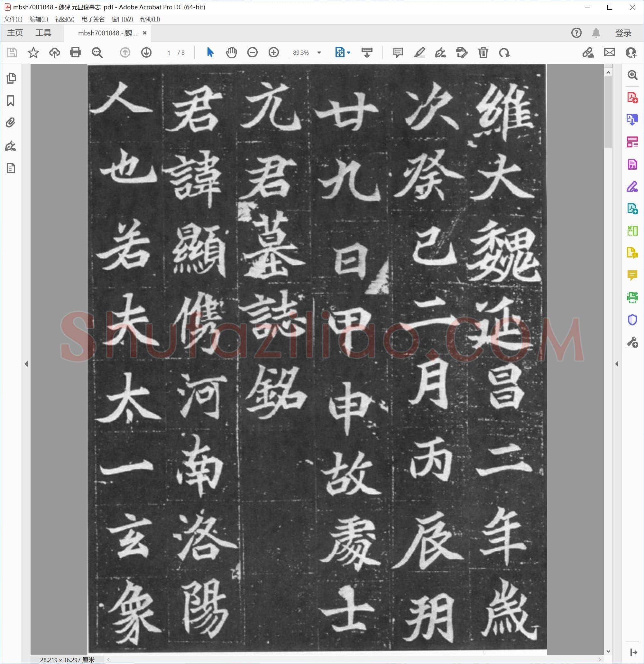This screenshot has height=664, width=644.
Task: Open the 电子签名 menu
Action: click(x=93, y=19)
